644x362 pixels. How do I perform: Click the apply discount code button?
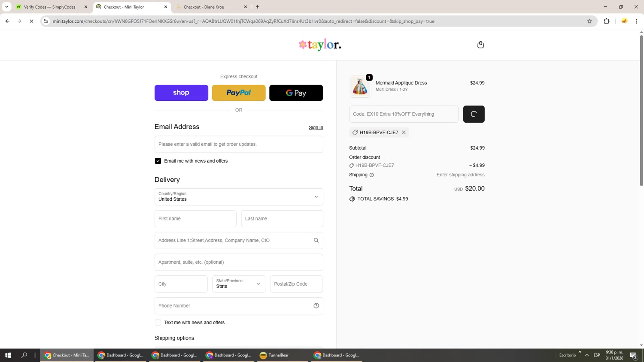[x=474, y=114]
